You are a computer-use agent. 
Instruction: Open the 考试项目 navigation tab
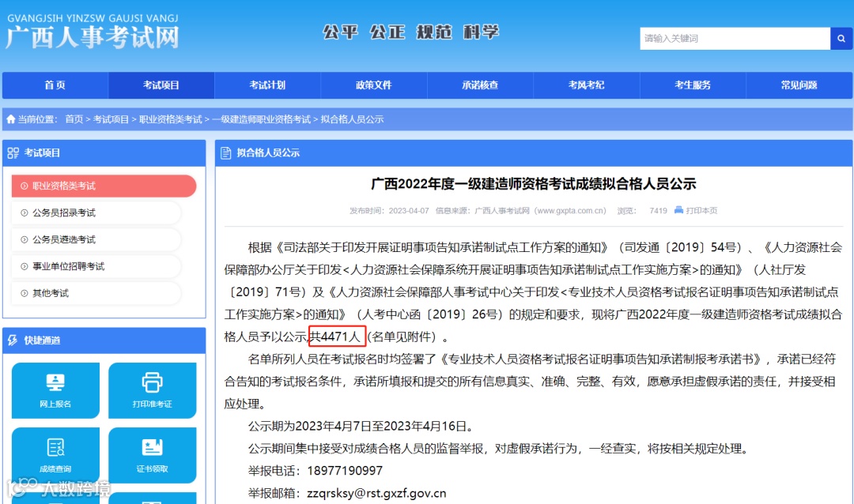(x=161, y=85)
